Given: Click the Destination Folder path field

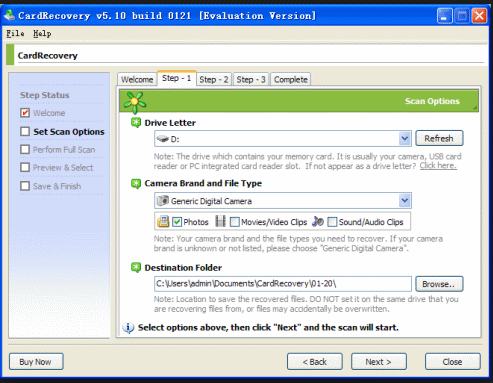Looking at the screenshot, I should point(283,284).
